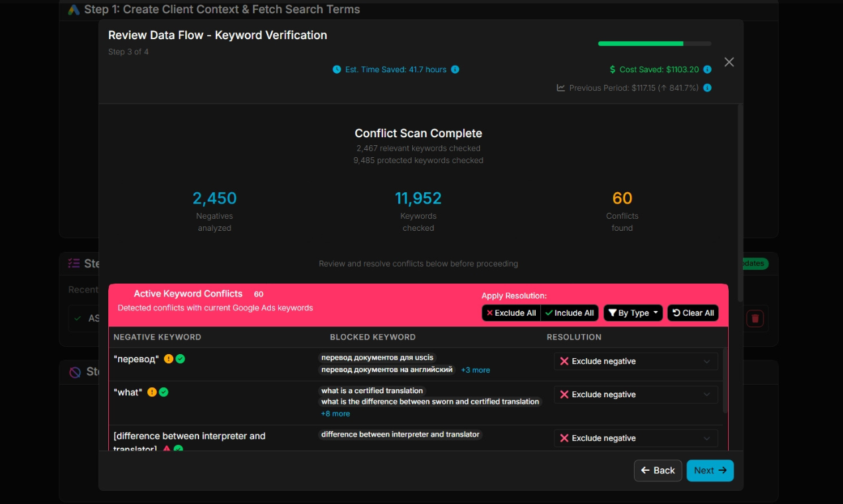The width and height of the screenshot is (843, 504).
Task: Open resolution dropdown for "перевод" keyword
Action: point(635,361)
